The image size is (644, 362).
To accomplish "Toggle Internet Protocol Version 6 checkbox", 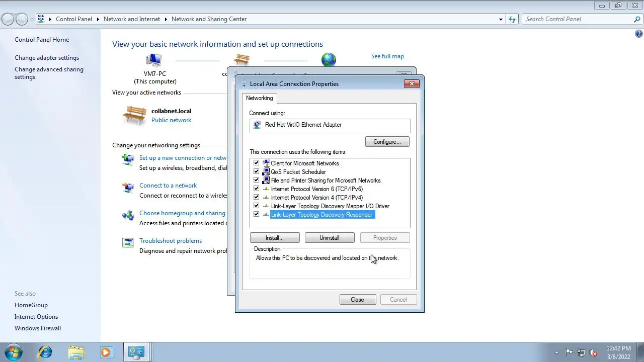I will 257,189.
